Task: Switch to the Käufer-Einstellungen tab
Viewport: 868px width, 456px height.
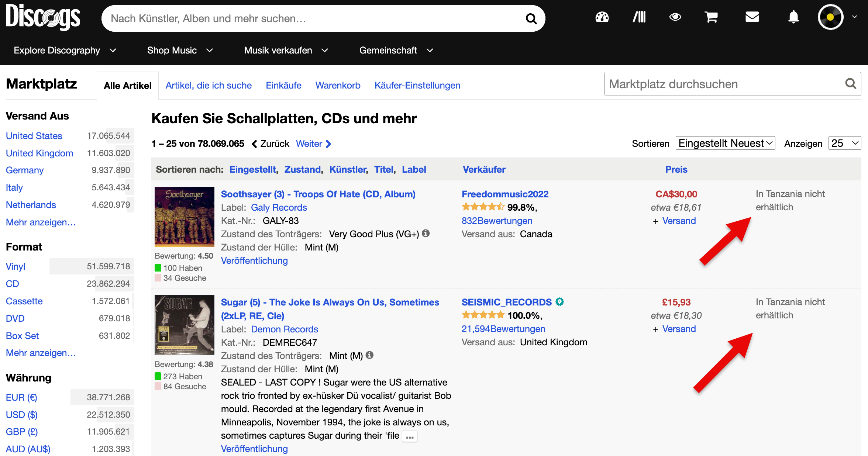Action: pyautogui.click(x=417, y=85)
